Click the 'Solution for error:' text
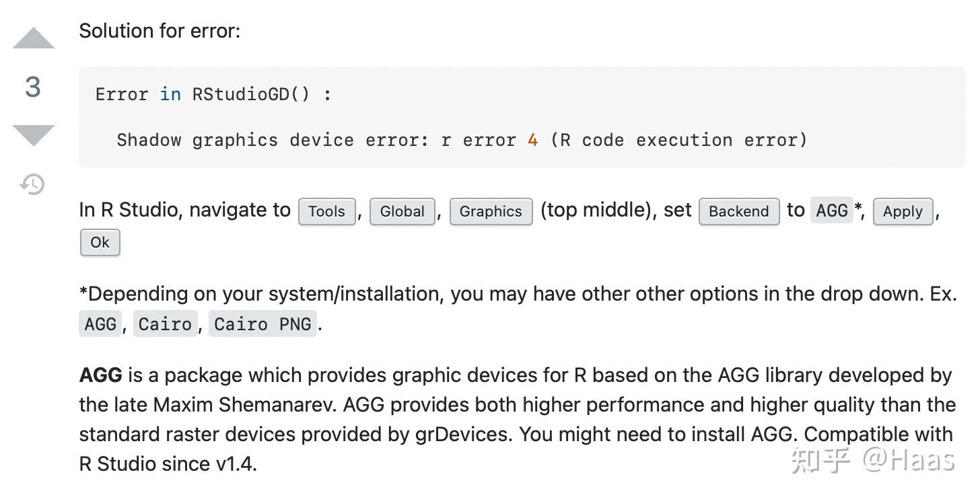The height and width of the screenshot is (499, 980). [x=160, y=31]
